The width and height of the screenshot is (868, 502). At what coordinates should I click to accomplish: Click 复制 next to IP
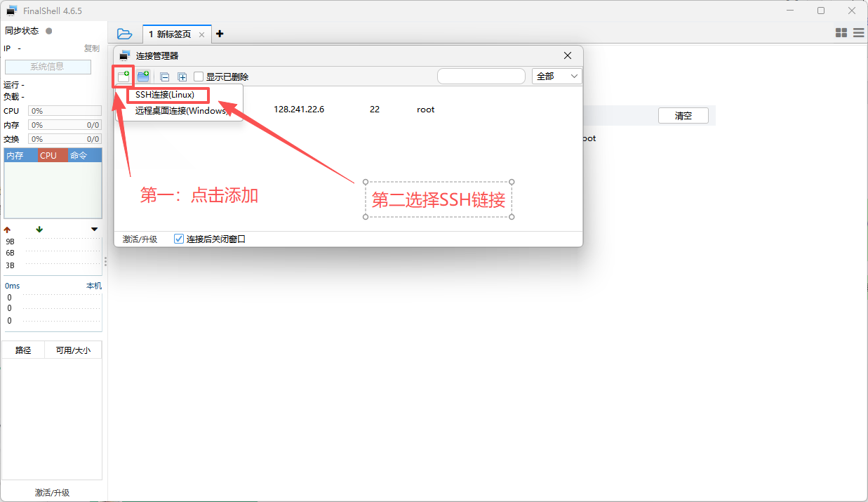[92, 48]
